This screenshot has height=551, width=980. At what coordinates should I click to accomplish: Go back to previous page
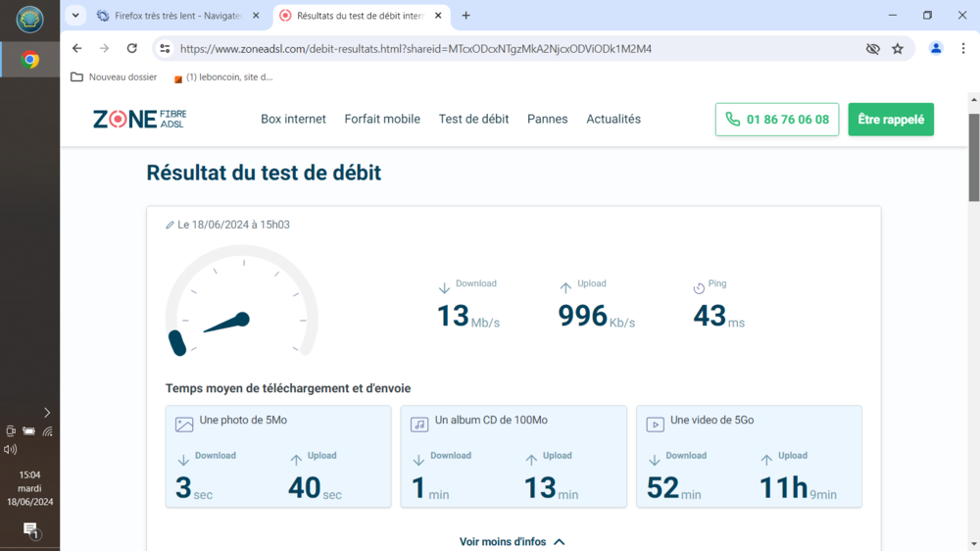pyautogui.click(x=76, y=48)
